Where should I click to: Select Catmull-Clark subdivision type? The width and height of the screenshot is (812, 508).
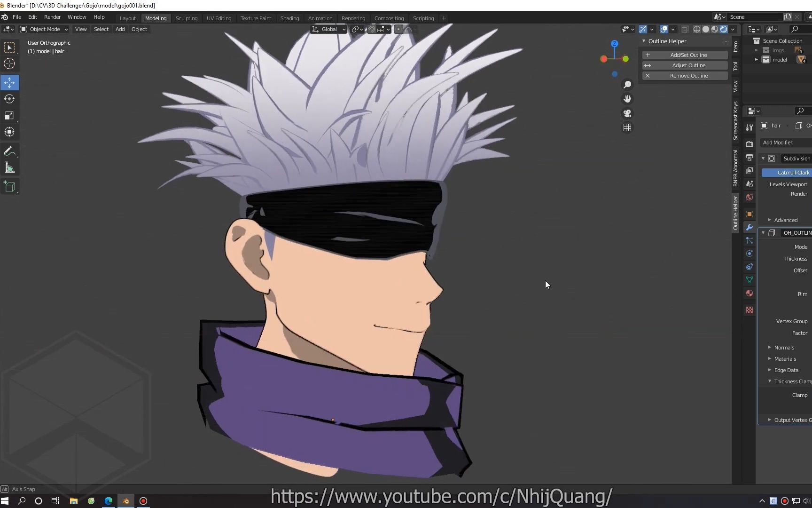pyautogui.click(x=787, y=173)
